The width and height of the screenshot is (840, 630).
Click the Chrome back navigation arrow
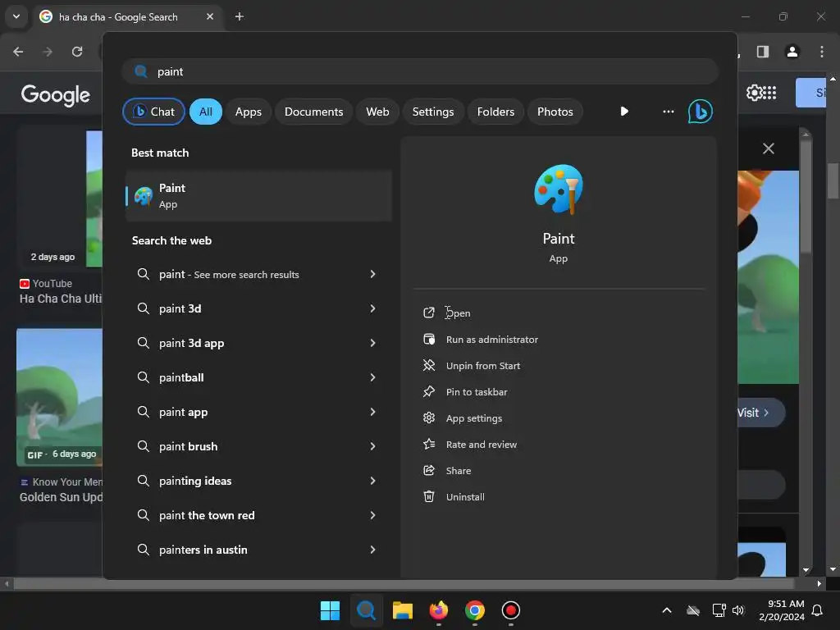[x=18, y=52]
